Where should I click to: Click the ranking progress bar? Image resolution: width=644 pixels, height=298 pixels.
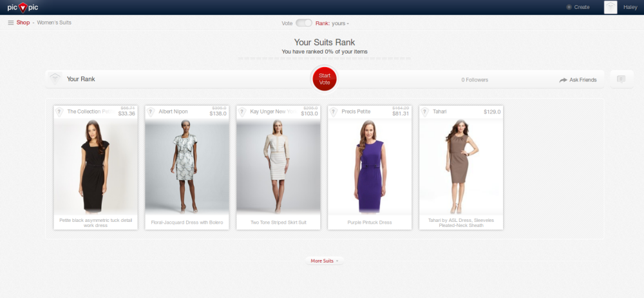coord(325,59)
